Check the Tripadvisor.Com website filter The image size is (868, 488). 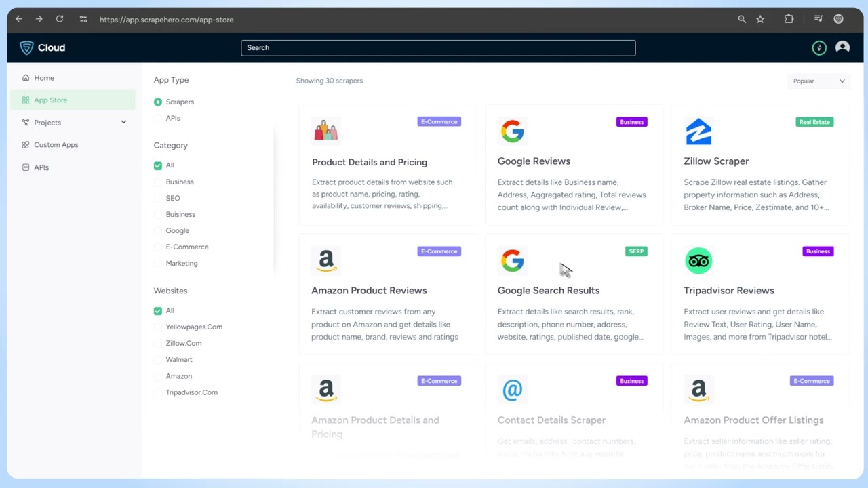[x=158, y=392]
